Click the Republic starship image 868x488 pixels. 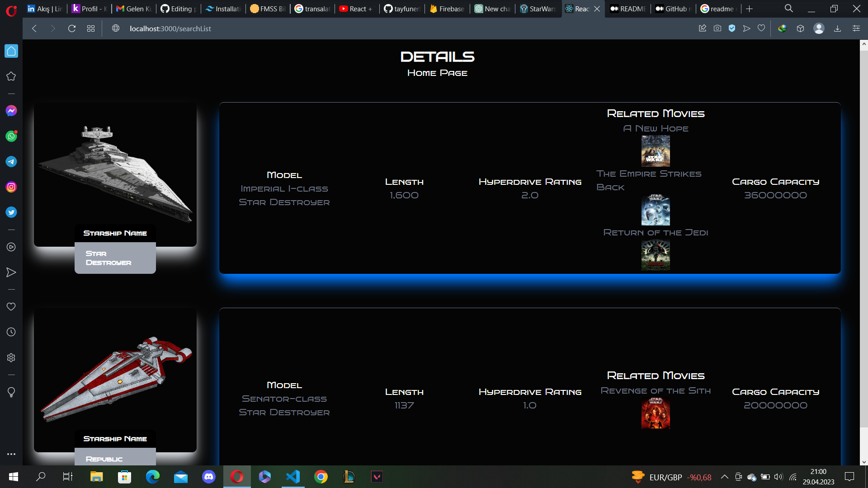click(x=115, y=380)
